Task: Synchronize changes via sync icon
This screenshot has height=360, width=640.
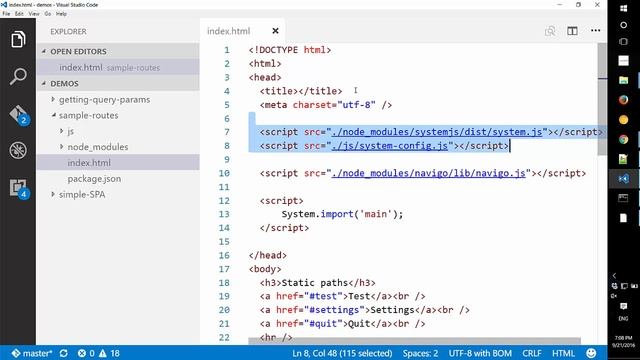Action: pos(64,353)
